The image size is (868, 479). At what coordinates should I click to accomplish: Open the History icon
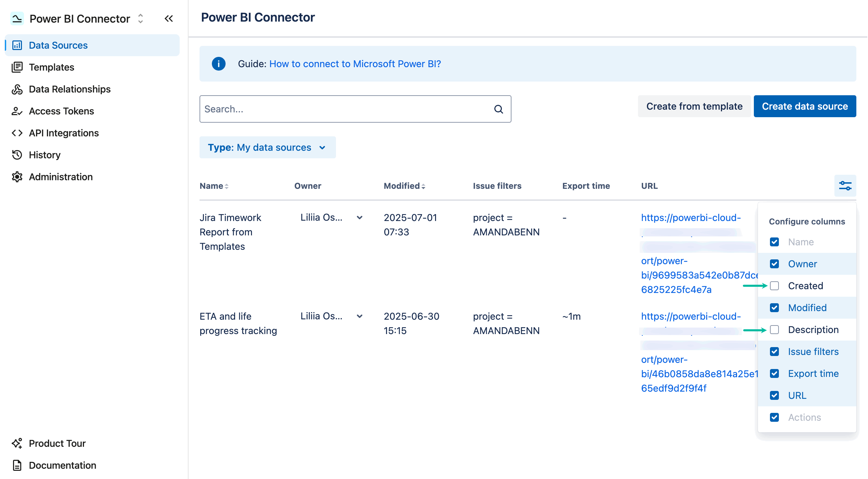click(17, 155)
